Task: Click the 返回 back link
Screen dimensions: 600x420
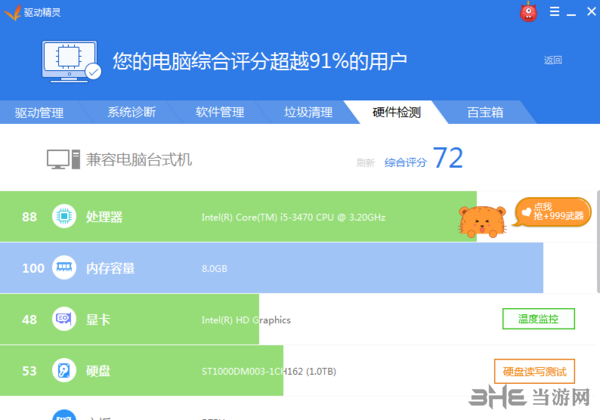Action: pos(553,60)
